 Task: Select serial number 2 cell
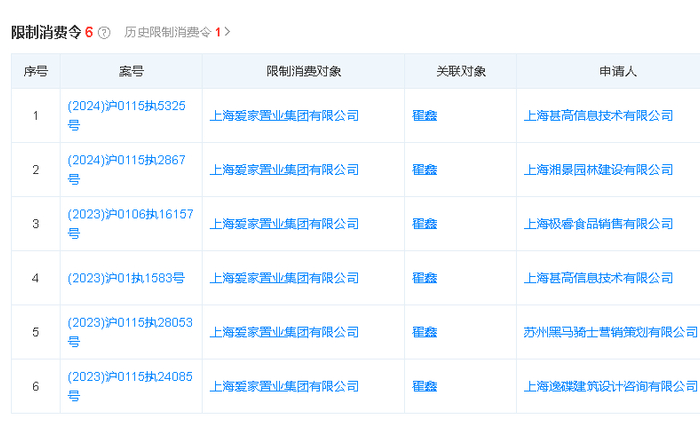[x=36, y=170]
